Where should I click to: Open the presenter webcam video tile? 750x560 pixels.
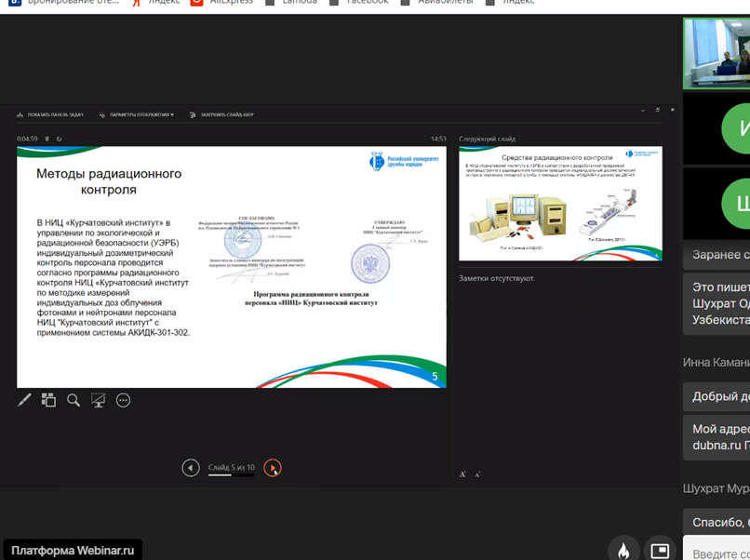[x=717, y=54]
